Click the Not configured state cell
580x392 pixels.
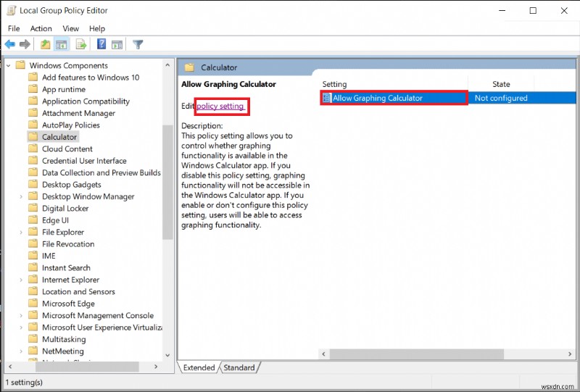point(501,98)
